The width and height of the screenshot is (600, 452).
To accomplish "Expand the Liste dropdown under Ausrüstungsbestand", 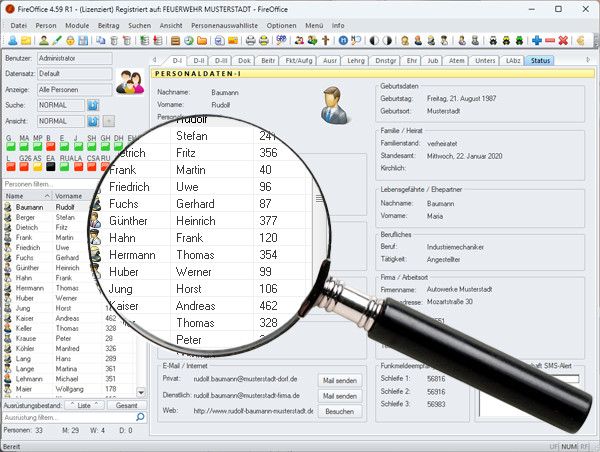I will tap(83, 404).
